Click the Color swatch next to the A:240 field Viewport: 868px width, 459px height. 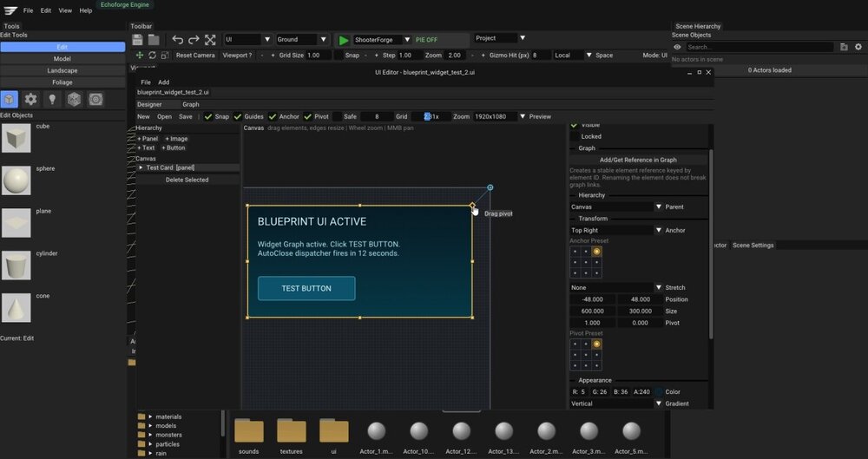658,392
